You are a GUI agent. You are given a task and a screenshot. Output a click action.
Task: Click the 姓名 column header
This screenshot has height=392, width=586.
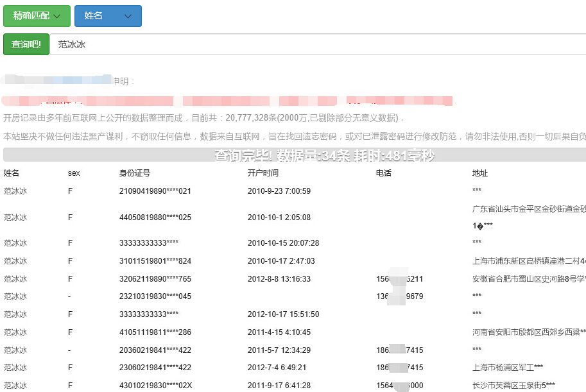tap(11, 173)
